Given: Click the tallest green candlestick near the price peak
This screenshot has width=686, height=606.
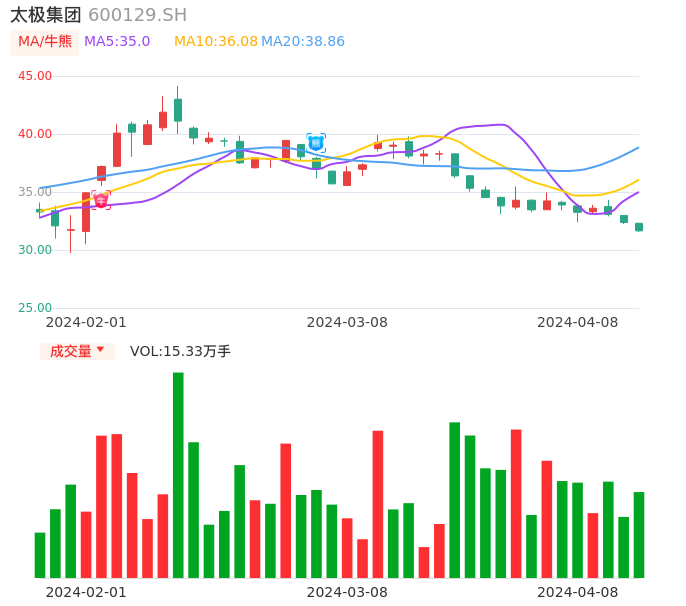Looking at the screenshot, I should 178,109.
